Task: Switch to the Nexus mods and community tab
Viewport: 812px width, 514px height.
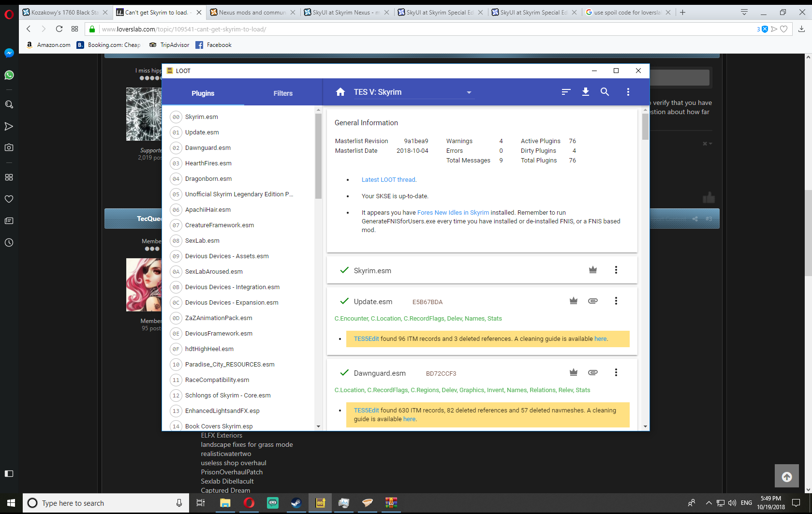Action: click(x=253, y=13)
